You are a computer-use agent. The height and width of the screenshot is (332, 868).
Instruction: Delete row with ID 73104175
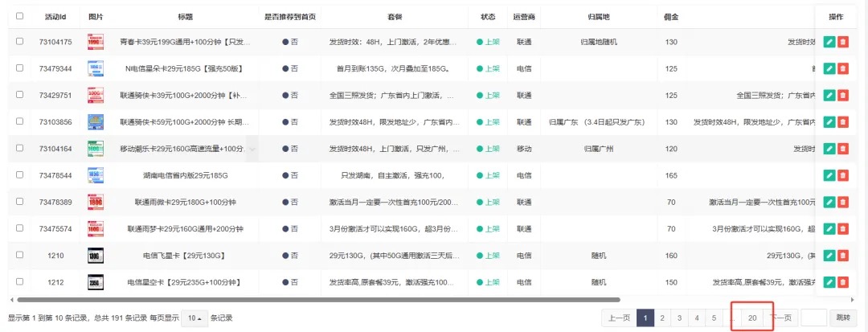[842, 42]
